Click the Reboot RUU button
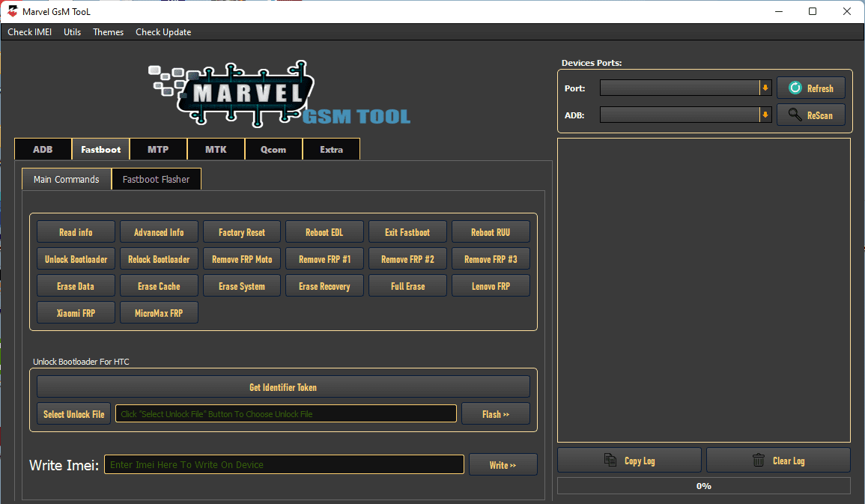The image size is (865, 504). click(x=491, y=232)
